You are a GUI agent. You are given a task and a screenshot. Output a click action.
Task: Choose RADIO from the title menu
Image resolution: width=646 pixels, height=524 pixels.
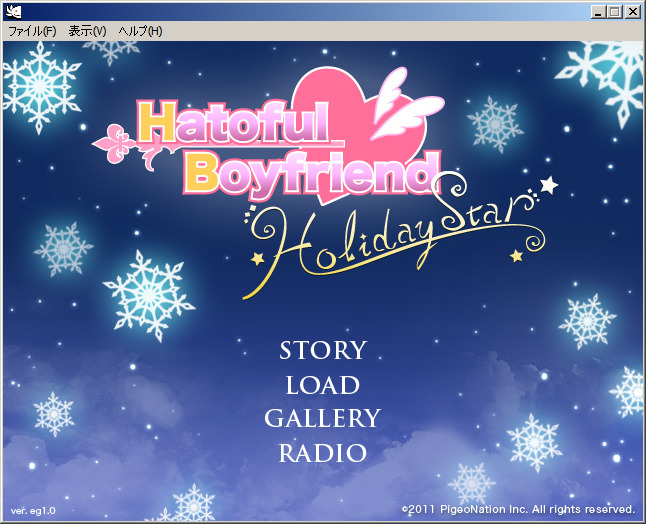point(322,453)
